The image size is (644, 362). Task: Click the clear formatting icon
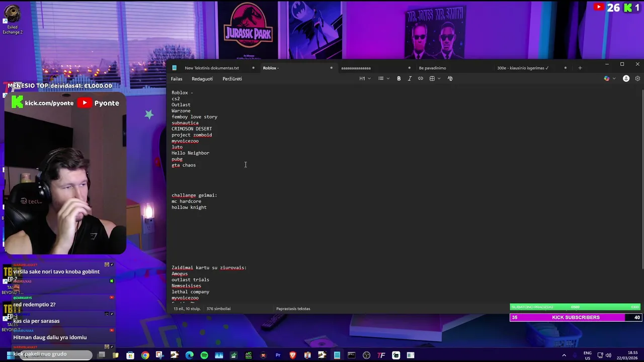coord(450,78)
